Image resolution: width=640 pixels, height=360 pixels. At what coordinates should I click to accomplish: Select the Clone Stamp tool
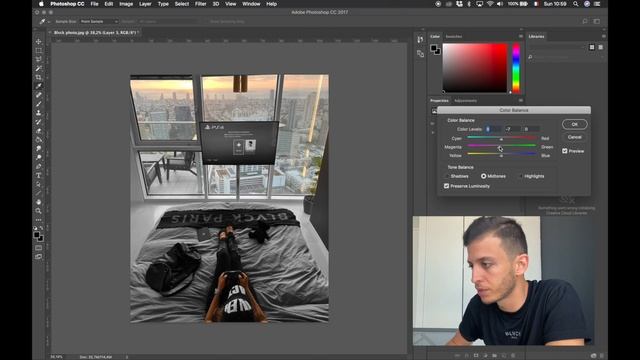coord(39,113)
